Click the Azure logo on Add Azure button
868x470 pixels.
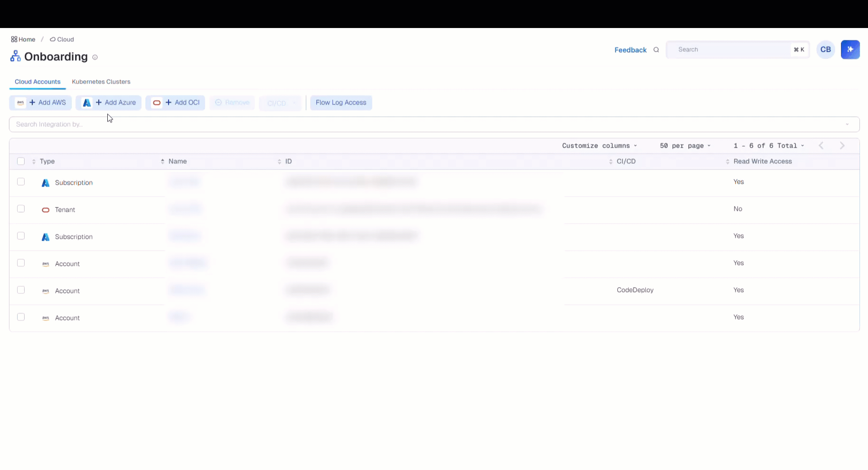click(x=87, y=103)
